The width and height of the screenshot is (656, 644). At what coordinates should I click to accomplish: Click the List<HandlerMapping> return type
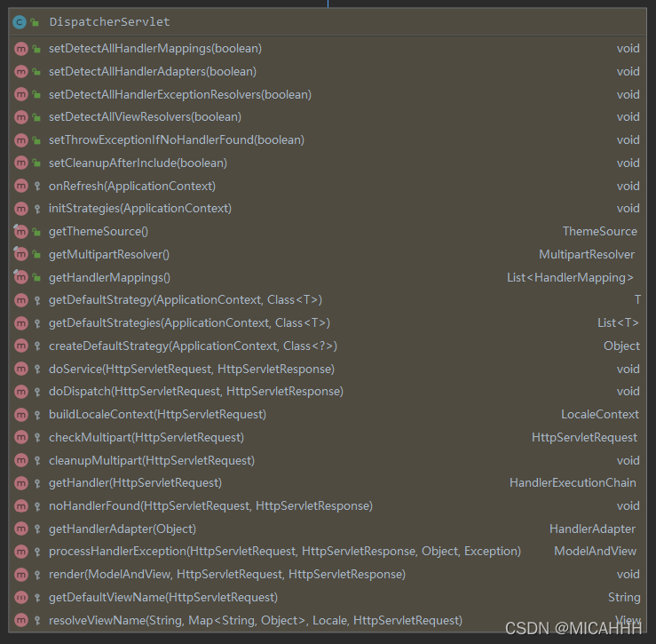(x=570, y=277)
